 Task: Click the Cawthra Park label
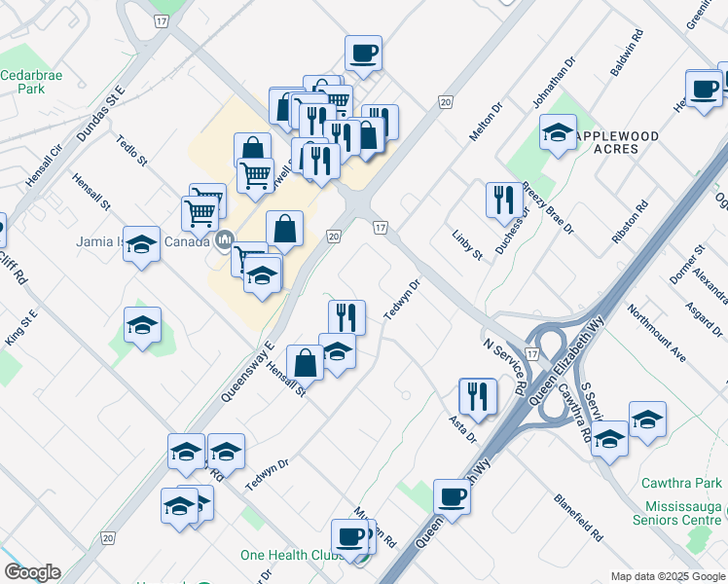[x=681, y=483]
